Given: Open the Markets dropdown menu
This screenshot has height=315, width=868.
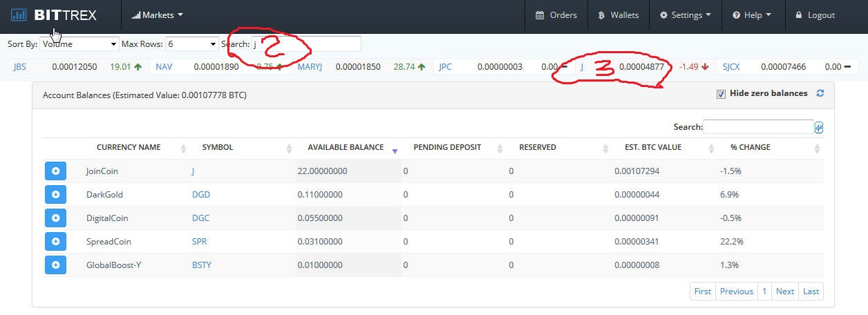Looking at the screenshot, I should click(158, 15).
